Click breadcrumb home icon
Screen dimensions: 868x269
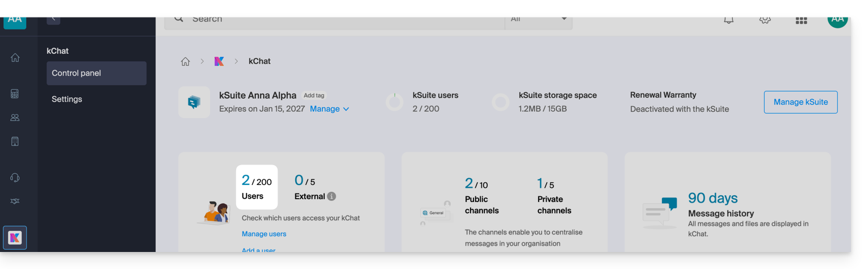coord(185,61)
